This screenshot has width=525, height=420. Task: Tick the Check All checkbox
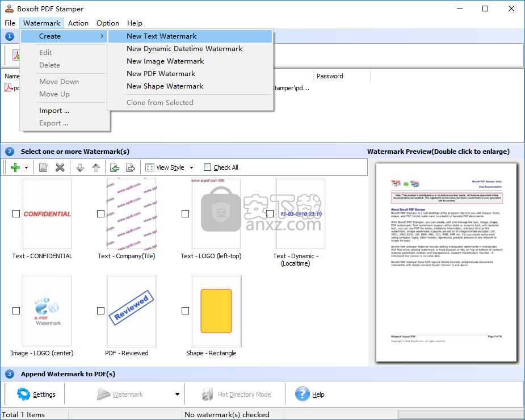(x=208, y=167)
